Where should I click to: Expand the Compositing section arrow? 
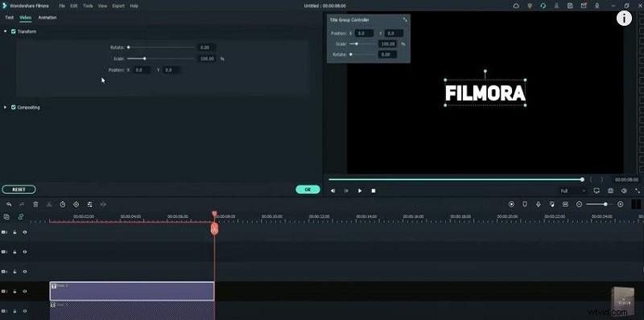pyautogui.click(x=6, y=107)
